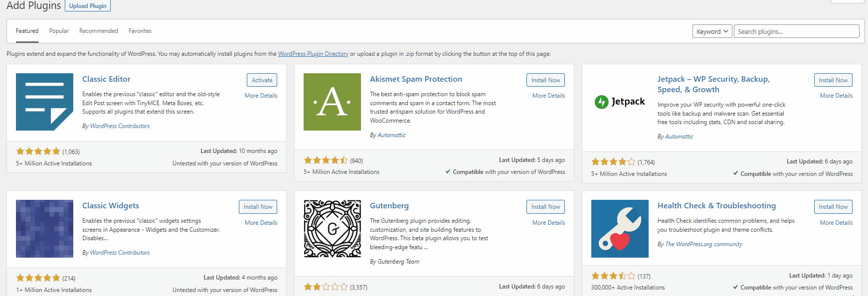Click the Classic Editor plugin icon
Viewport: 868px width, 296px height.
pos(44,102)
